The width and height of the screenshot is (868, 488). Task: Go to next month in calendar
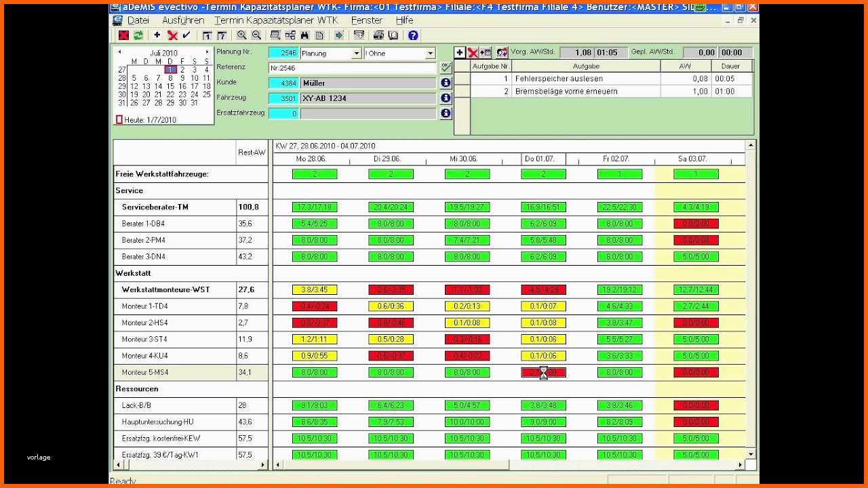click(x=208, y=52)
